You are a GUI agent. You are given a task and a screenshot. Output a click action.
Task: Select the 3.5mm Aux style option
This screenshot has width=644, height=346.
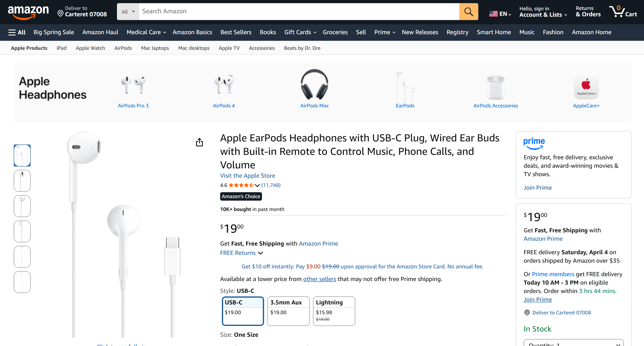(x=288, y=311)
